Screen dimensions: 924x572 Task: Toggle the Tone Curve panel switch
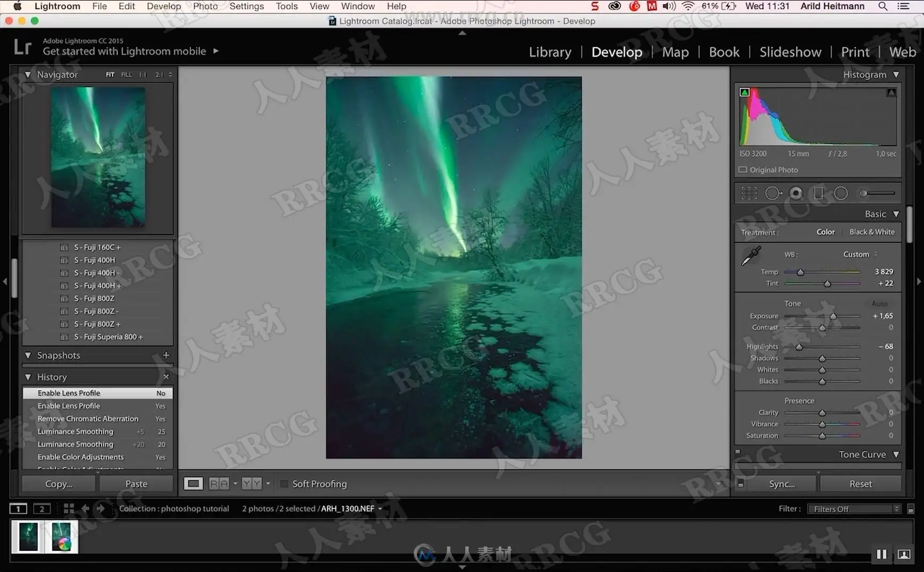click(737, 452)
